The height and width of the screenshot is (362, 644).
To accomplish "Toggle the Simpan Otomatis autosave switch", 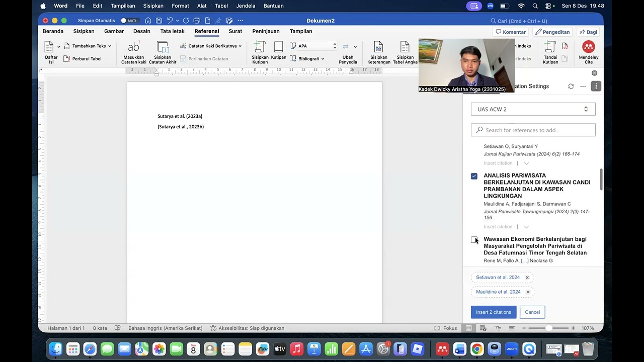I will click(129, 21).
